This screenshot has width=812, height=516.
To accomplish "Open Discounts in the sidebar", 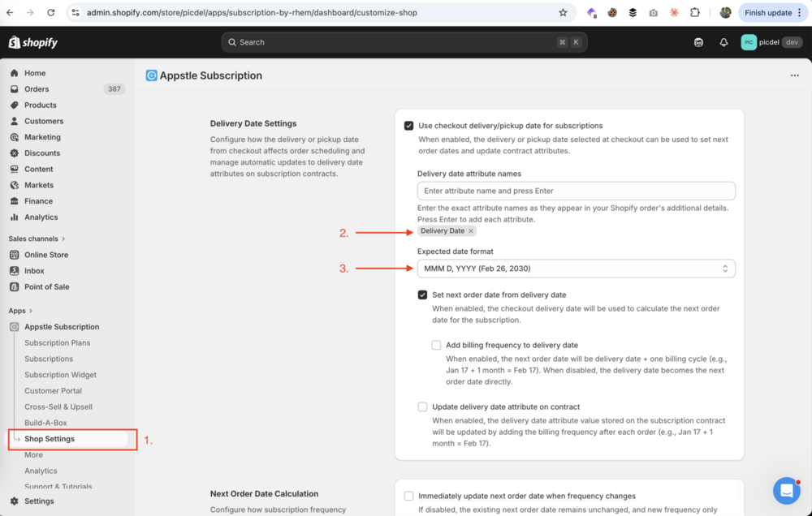I will click(x=42, y=153).
